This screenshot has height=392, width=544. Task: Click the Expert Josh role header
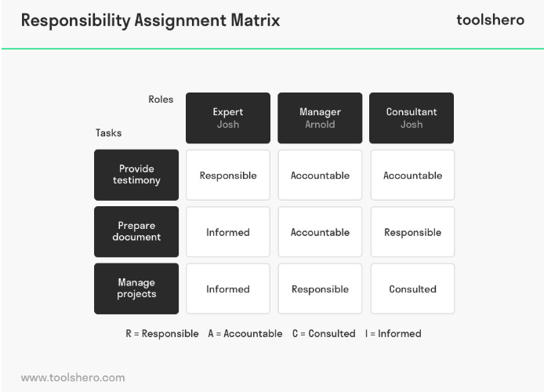(x=228, y=118)
